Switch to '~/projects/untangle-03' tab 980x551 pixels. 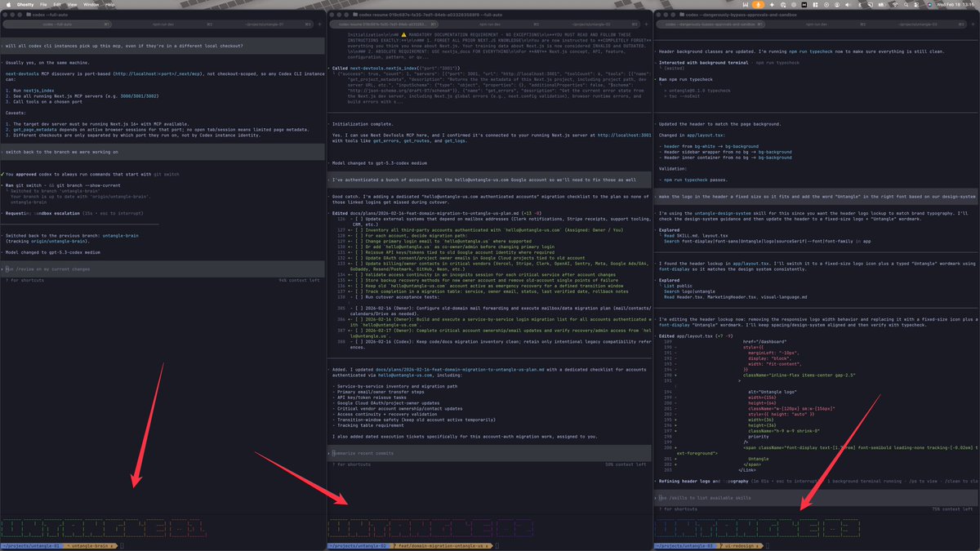(919, 24)
